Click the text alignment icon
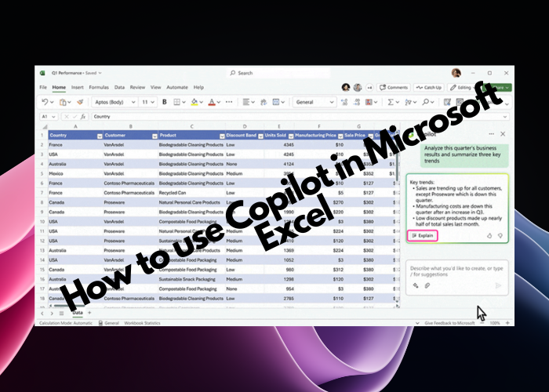549x392 pixels. click(246, 102)
